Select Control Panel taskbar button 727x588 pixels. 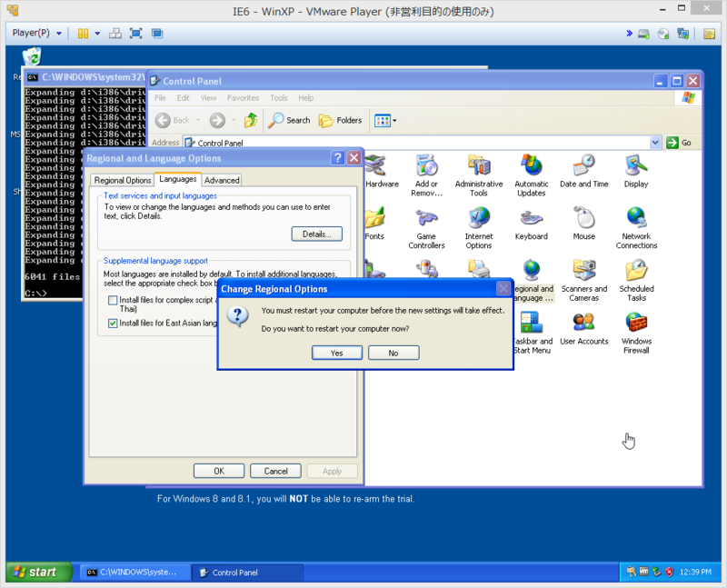[x=247, y=573]
